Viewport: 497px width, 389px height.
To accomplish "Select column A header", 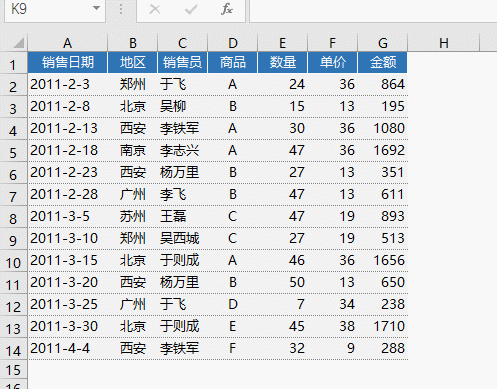I will [67, 43].
